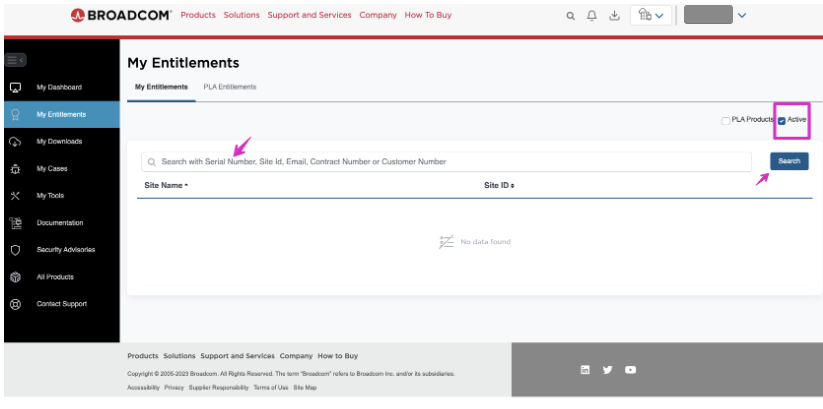
Task: Click Products link in footer
Action: (x=143, y=356)
